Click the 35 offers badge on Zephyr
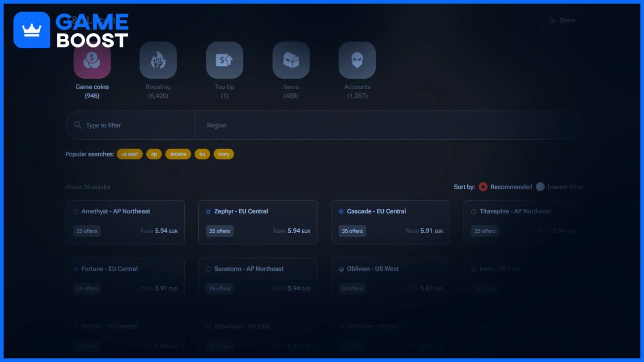This screenshot has height=362, width=644. click(x=220, y=231)
